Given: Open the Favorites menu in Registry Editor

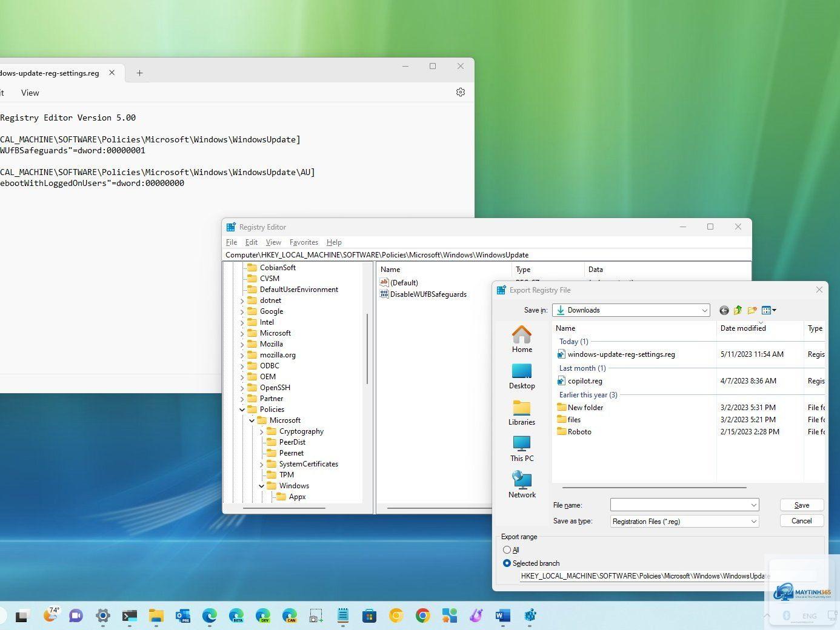Looking at the screenshot, I should pyautogui.click(x=304, y=242).
